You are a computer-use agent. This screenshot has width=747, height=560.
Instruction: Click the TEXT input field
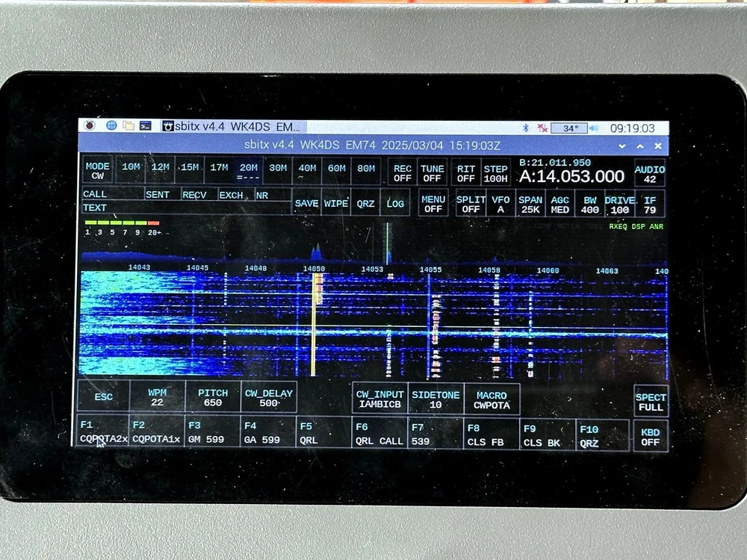click(186, 208)
